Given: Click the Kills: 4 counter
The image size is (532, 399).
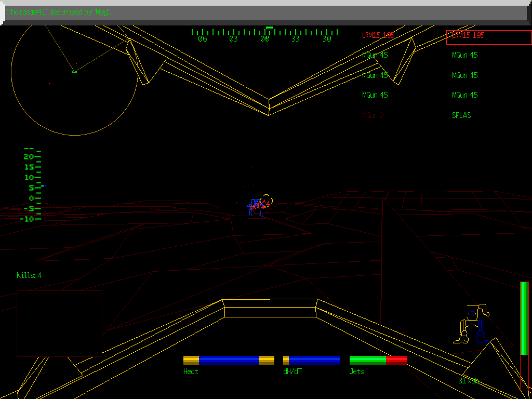Looking at the screenshot, I should 30,275.
